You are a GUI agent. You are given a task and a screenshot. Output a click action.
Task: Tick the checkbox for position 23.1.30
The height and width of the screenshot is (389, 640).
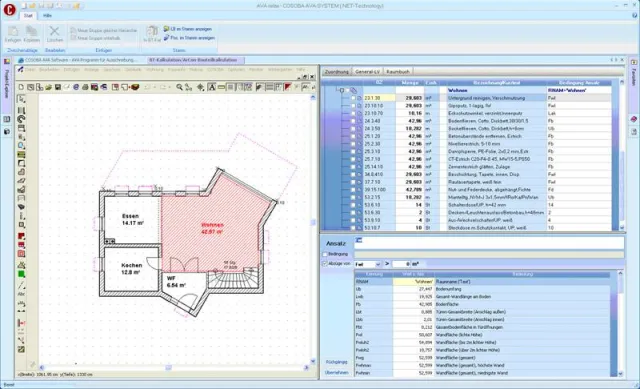[353, 98]
